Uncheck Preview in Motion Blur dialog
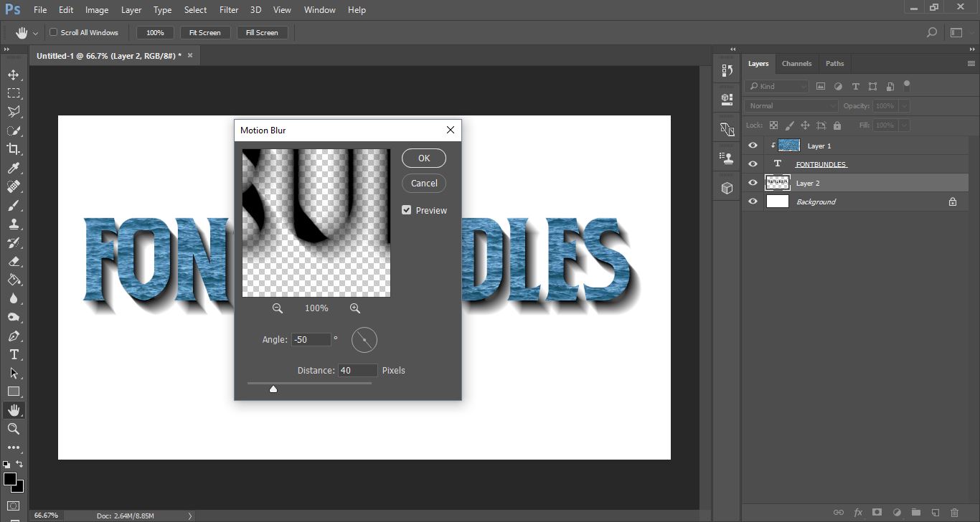 [x=407, y=209]
